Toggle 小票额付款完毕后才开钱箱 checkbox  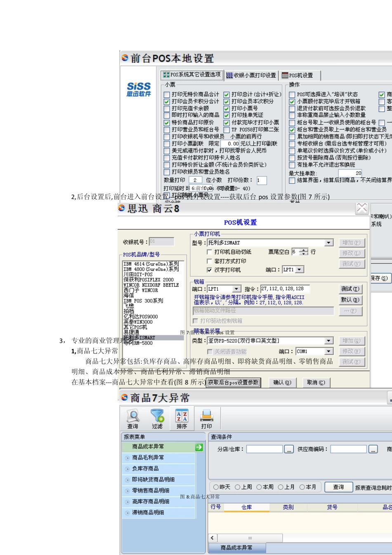pos(292,102)
